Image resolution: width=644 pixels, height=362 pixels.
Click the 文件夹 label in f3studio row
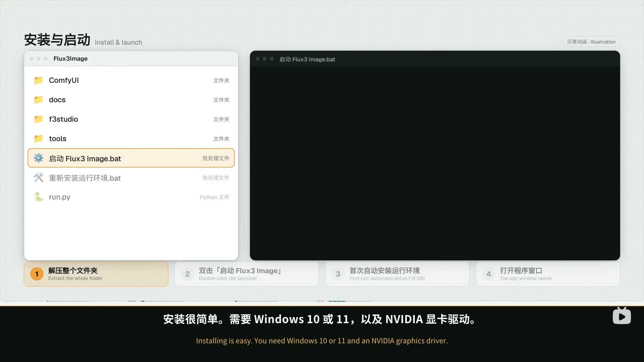pos(221,119)
